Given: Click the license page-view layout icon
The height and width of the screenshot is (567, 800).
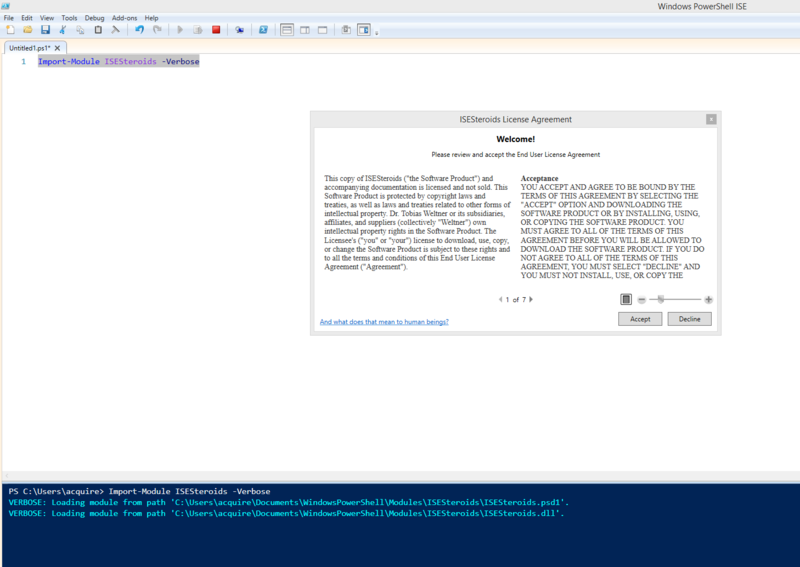Looking at the screenshot, I should (x=626, y=300).
